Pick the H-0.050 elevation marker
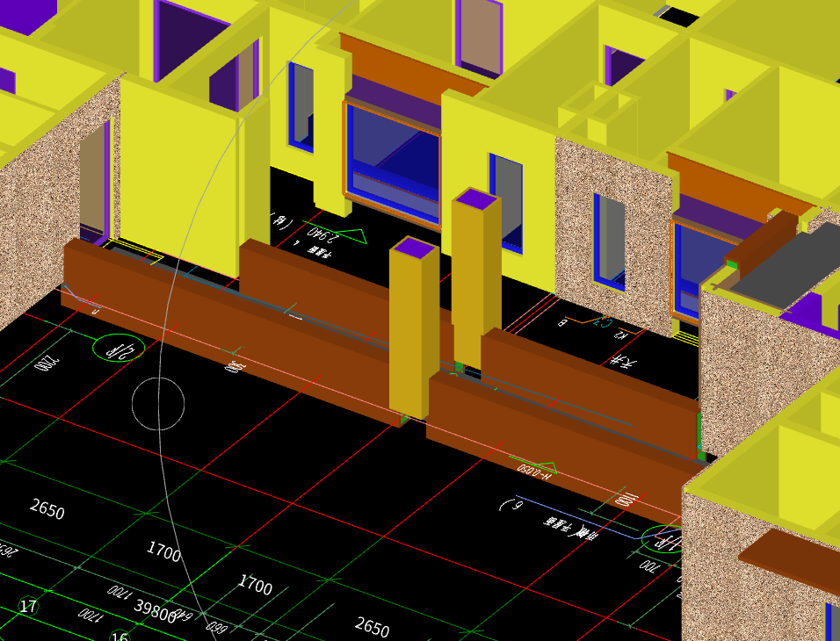Image resolution: width=840 pixels, height=641 pixels. pos(536,468)
